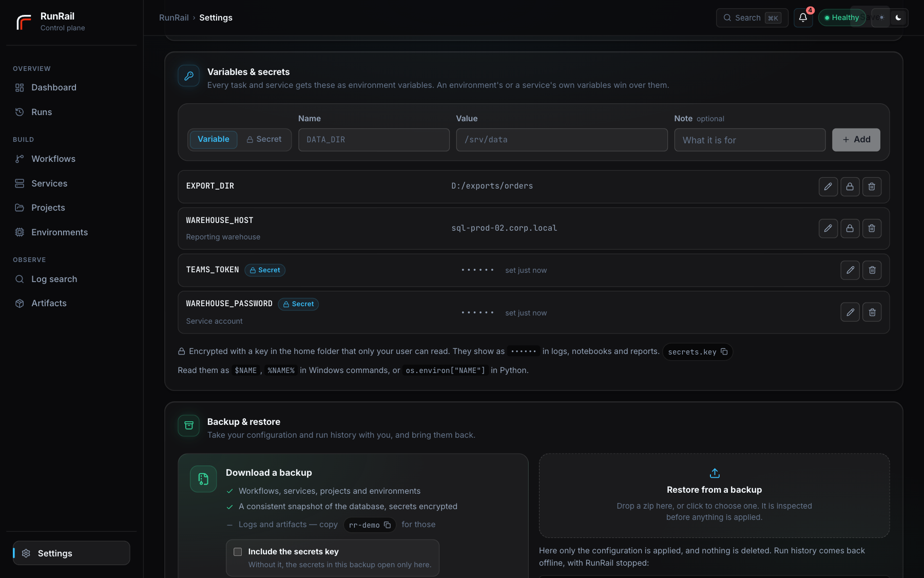Delete the EXPORT_DIR variable

coord(872,187)
